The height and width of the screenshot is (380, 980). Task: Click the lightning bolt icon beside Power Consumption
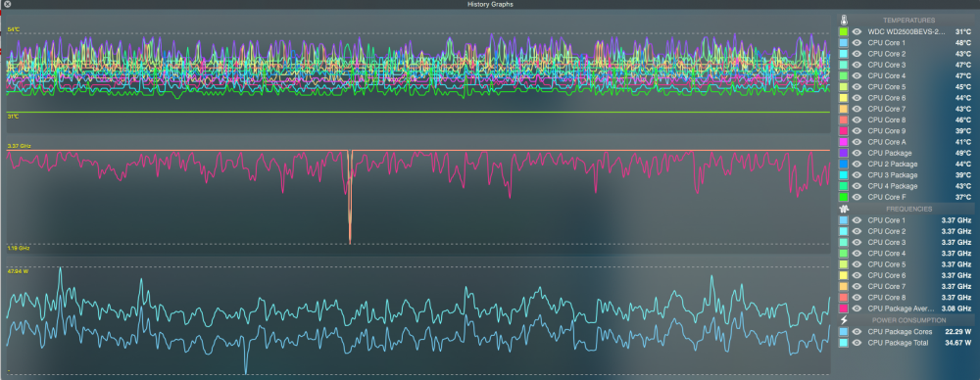point(844,320)
